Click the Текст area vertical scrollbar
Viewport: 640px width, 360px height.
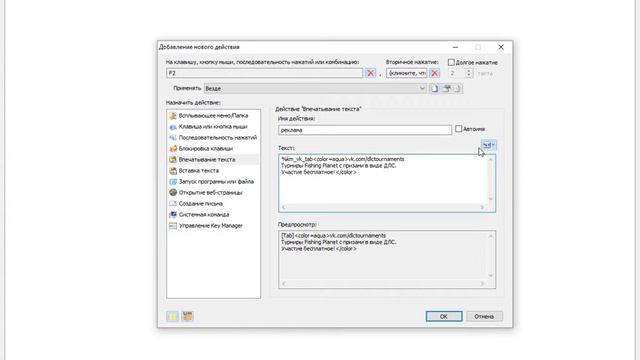point(491,179)
